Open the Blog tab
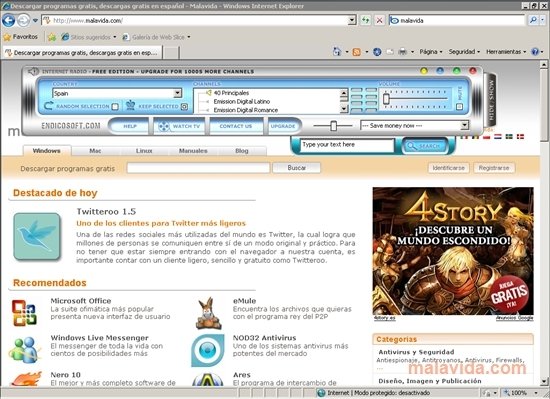This screenshot has width=550, height=399. 242,151
